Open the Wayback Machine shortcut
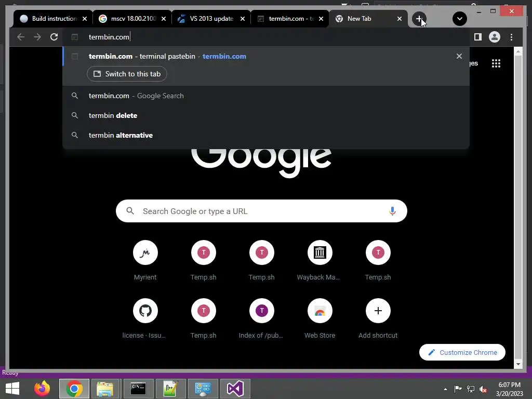Screen dimensions: 532x399 320,260
